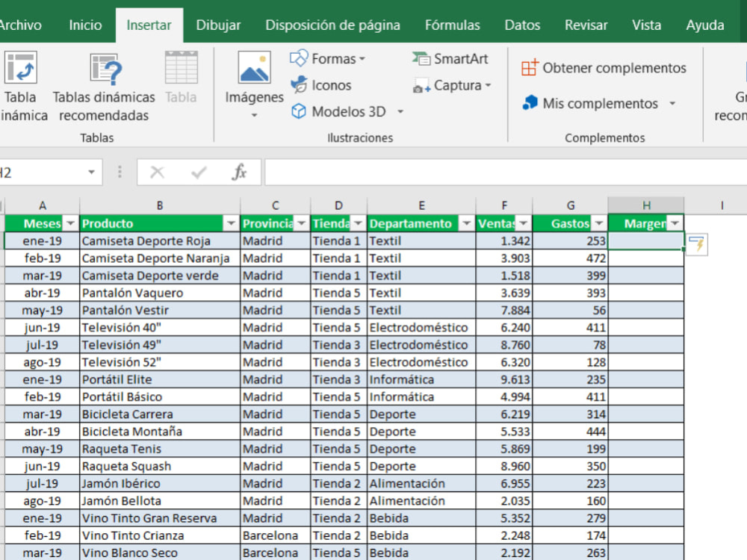Image resolution: width=747 pixels, height=560 pixels.
Task: Select column header E
Action: (x=421, y=205)
